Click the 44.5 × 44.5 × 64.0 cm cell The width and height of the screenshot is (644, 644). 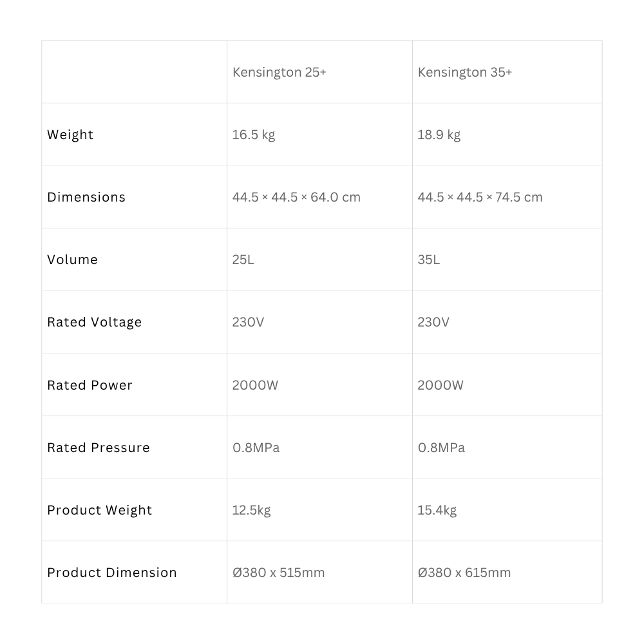point(296,197)
